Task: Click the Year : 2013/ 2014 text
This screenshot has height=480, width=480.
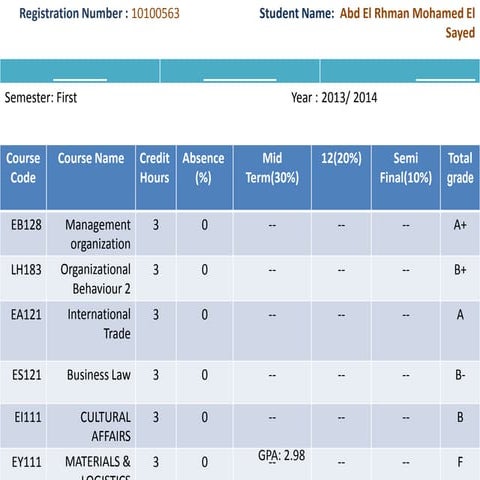Action: coord(334,98)
